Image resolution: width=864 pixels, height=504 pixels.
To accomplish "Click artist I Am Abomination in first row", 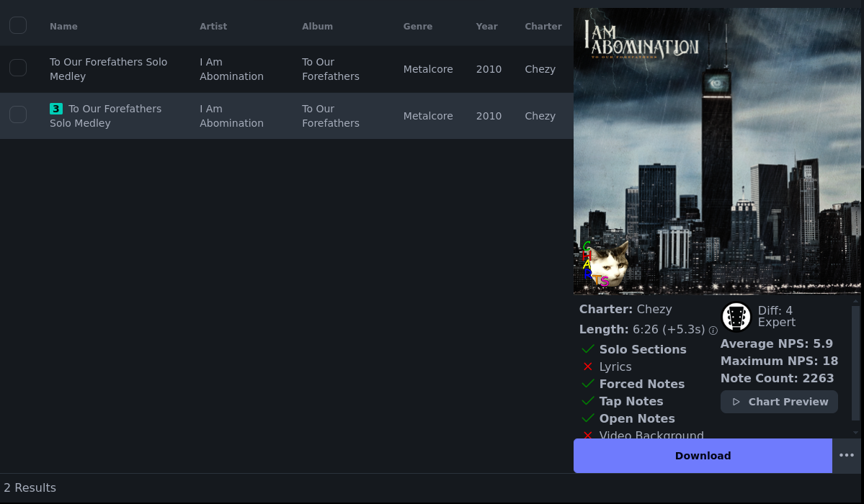I will [231, 69].
